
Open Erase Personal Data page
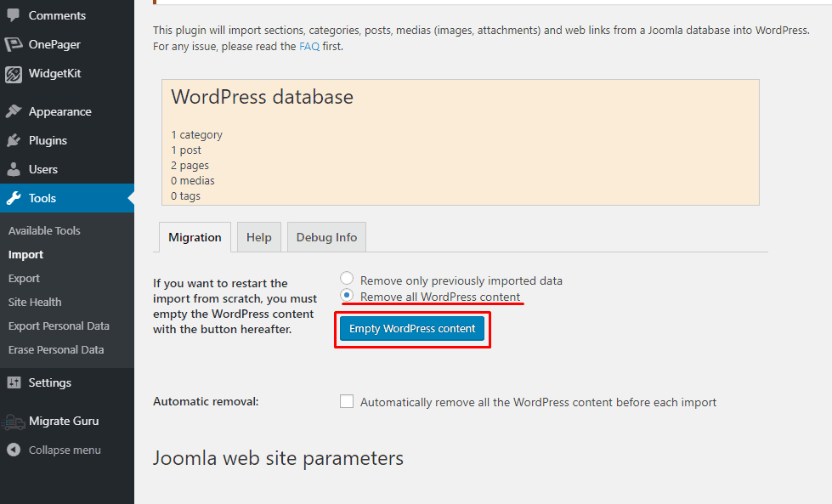click(56, 349)
